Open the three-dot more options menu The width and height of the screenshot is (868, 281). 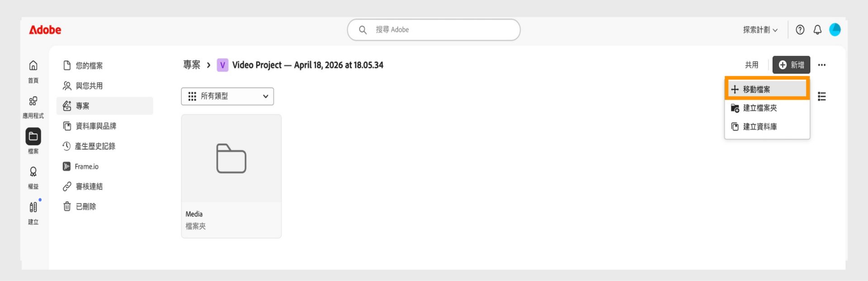822,65
